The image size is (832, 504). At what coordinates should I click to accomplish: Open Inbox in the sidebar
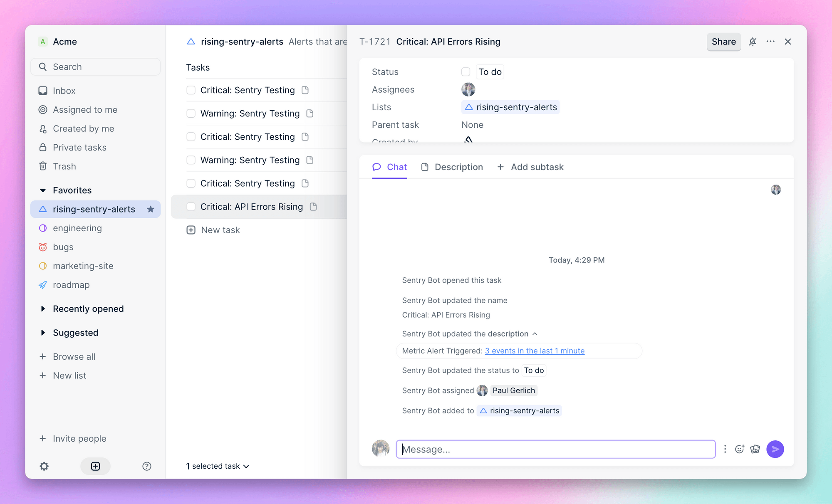(x=64, y=91)
